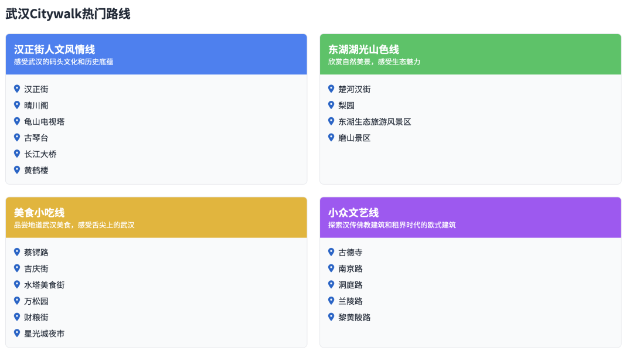Image resolution: width=633 pixels, height=364 pixels.
Task: Click the location pin beside 万松园
Action: pyautogui.click(x=16, y=301)
